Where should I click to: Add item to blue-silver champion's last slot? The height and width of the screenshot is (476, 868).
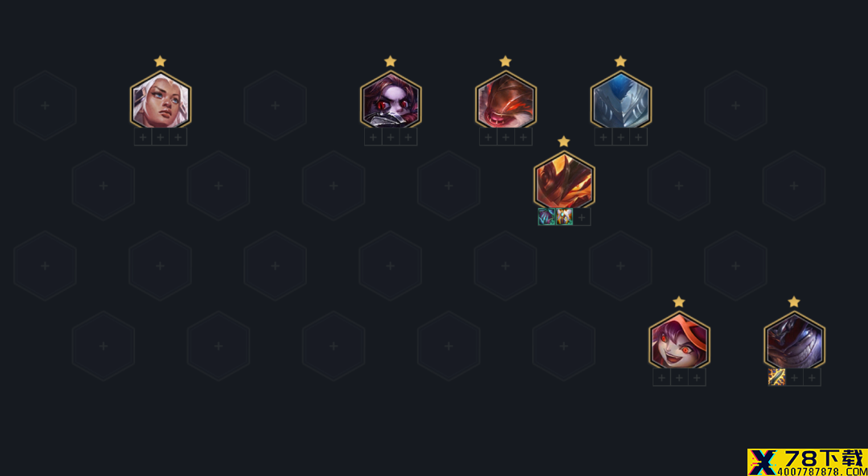pyautogui.click(x=639, y=137)
